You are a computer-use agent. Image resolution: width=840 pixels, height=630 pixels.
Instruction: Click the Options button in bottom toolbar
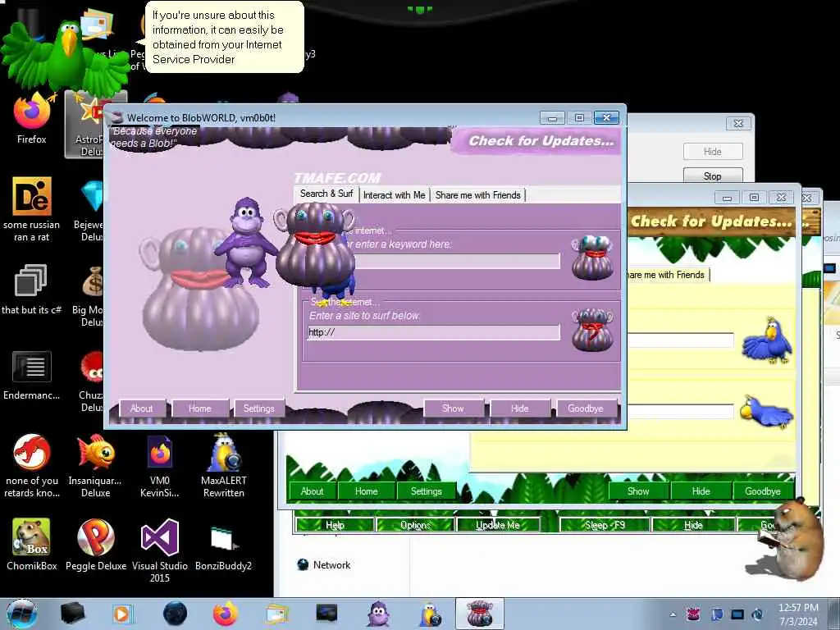[415, 525]
